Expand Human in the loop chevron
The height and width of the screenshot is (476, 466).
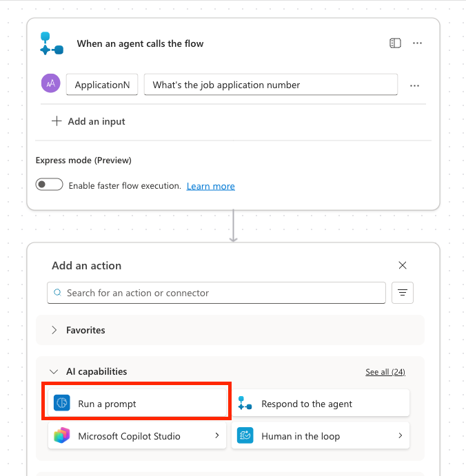coord(401,435)
